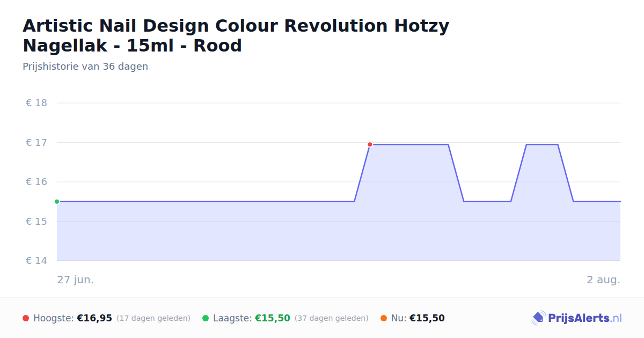Select the green lowest-price marker on chart
The width and height of the screenshot is (644, 338).
pyautogui.click(x=57, y=202)
